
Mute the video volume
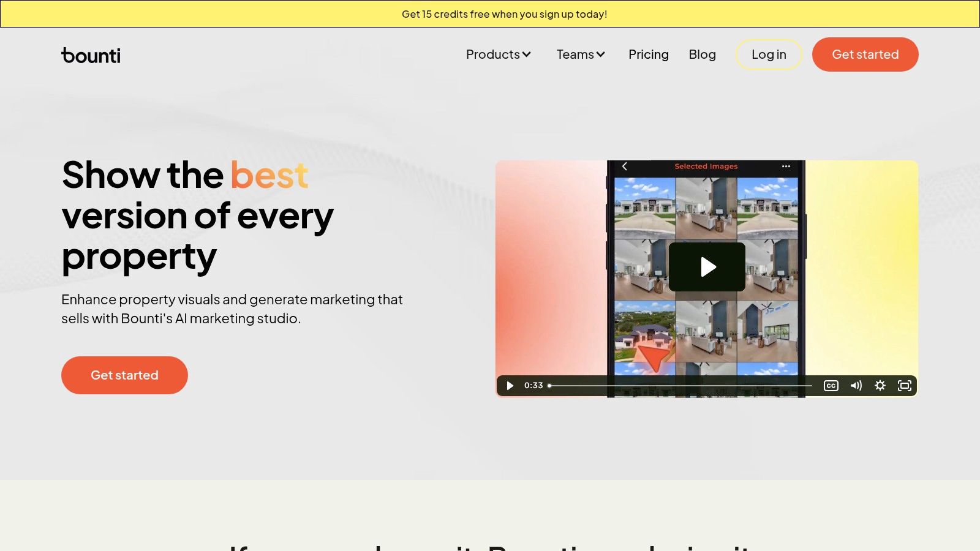pos(856,386)
